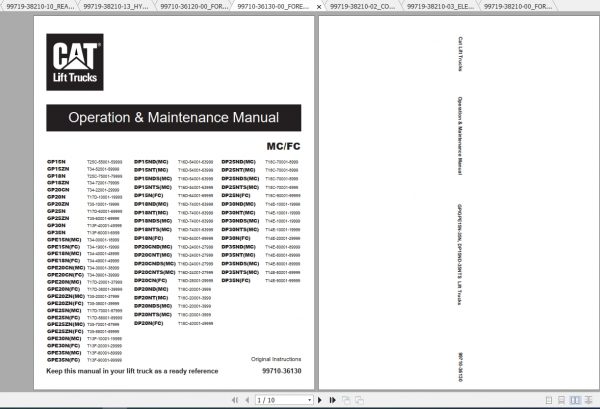
Task: Close the 99710-36130-00_FORE tab
Action: pyautogui.click(x=319, y=7)
